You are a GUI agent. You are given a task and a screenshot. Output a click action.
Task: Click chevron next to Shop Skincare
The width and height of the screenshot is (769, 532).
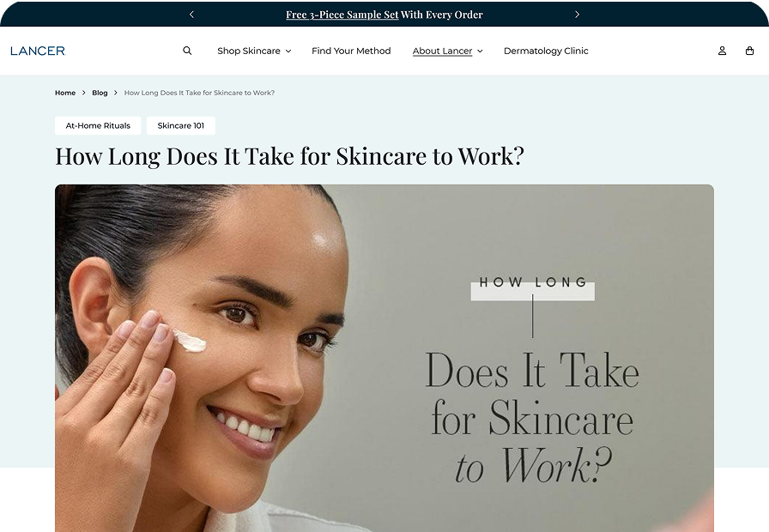coord(288,51)
